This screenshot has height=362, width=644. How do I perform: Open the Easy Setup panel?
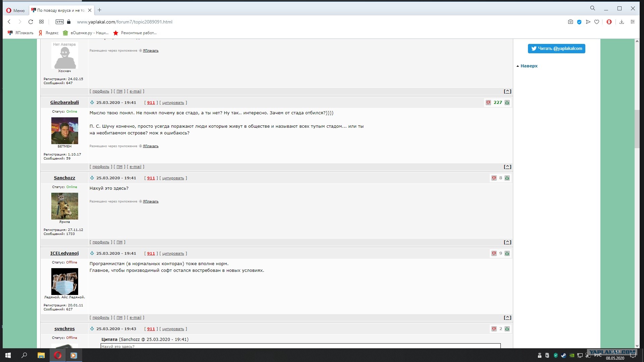coord(633,22)
